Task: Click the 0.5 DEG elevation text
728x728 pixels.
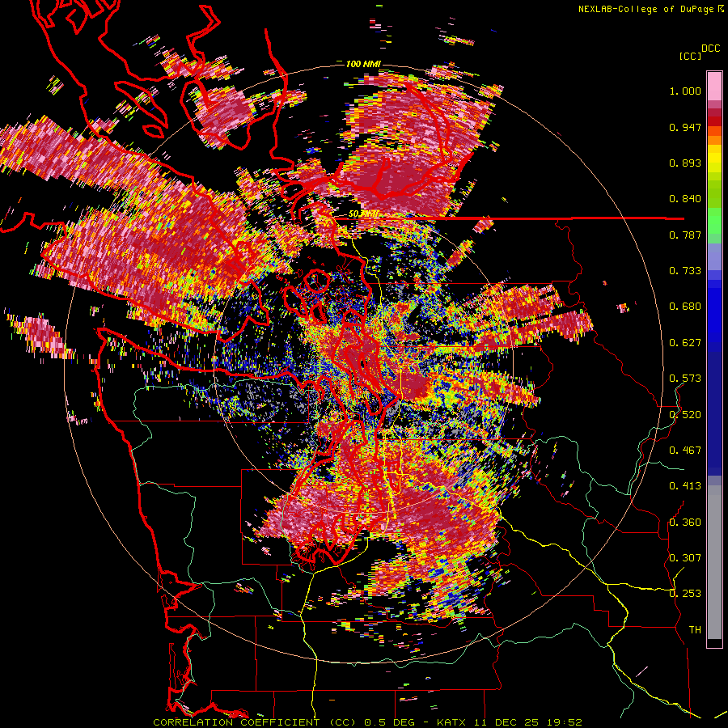Action: coord(390,722)
